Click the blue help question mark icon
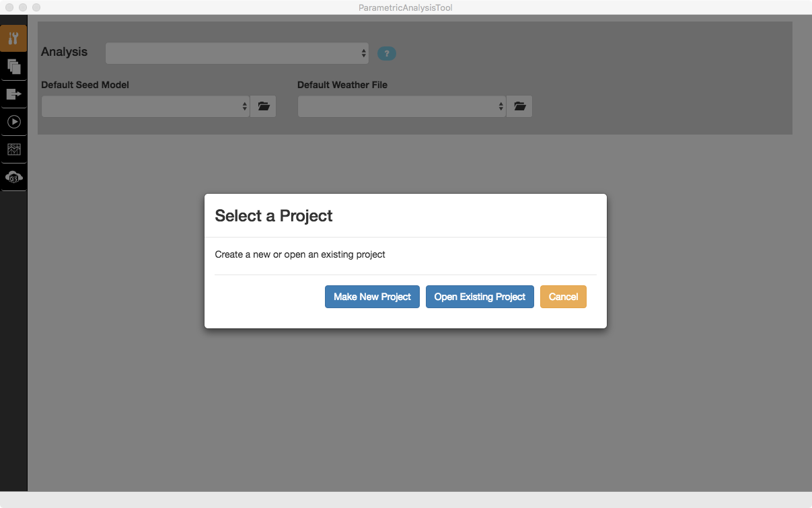This screenshot has width=812, height=508. coord(386,54)
